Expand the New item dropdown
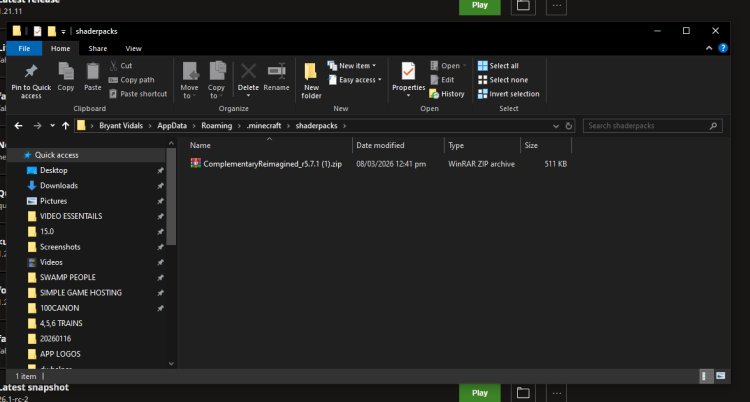The height and width of the screenshot is (402, 750). pos(358,66)
